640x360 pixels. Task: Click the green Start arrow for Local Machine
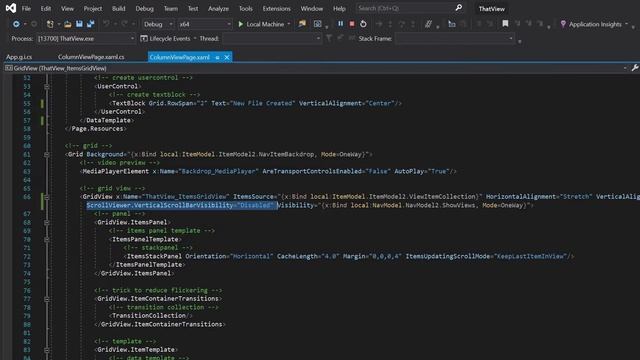click(x=240, y=24)
